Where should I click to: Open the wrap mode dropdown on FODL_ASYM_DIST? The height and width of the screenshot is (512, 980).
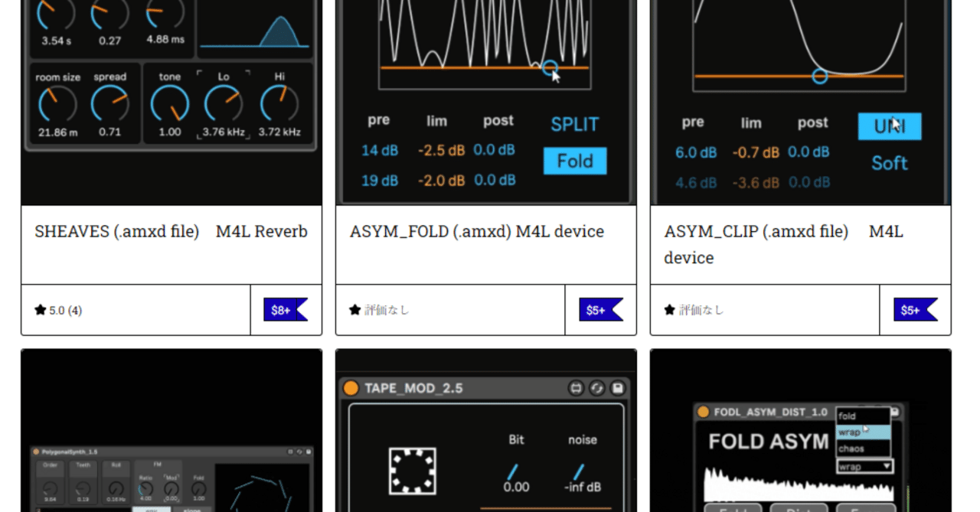(x=865, y=466)
